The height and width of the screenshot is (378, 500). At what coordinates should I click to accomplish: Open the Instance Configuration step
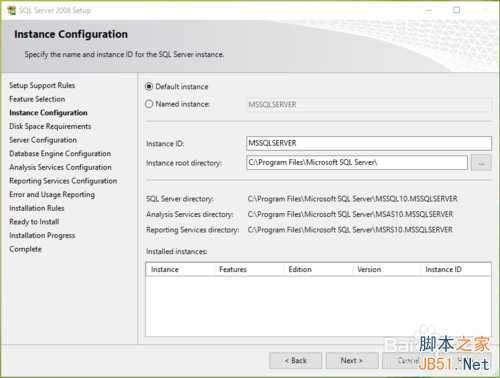(x=48, y=113)
